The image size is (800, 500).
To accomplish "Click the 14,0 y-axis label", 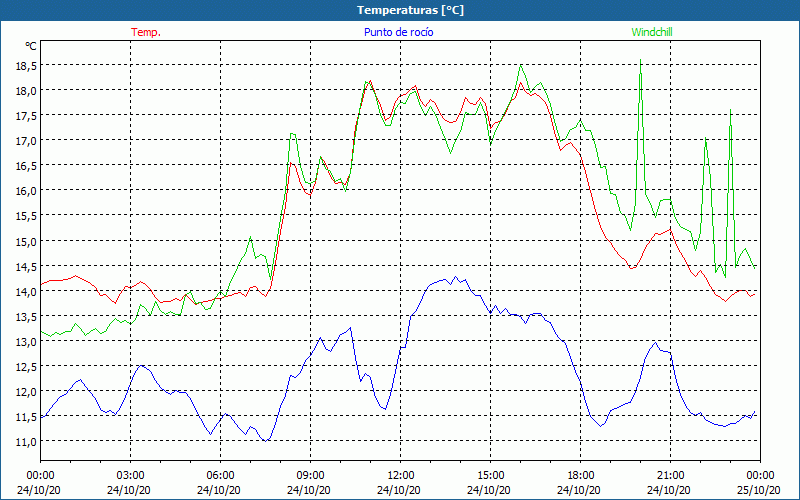I will (27, 291).
